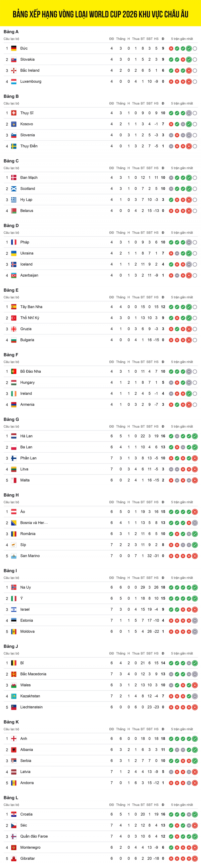Viewport: 201px width, 868px height.
Task: Click the circled green checkmark in Na Uy's row
Action: [x=195, y=587]
